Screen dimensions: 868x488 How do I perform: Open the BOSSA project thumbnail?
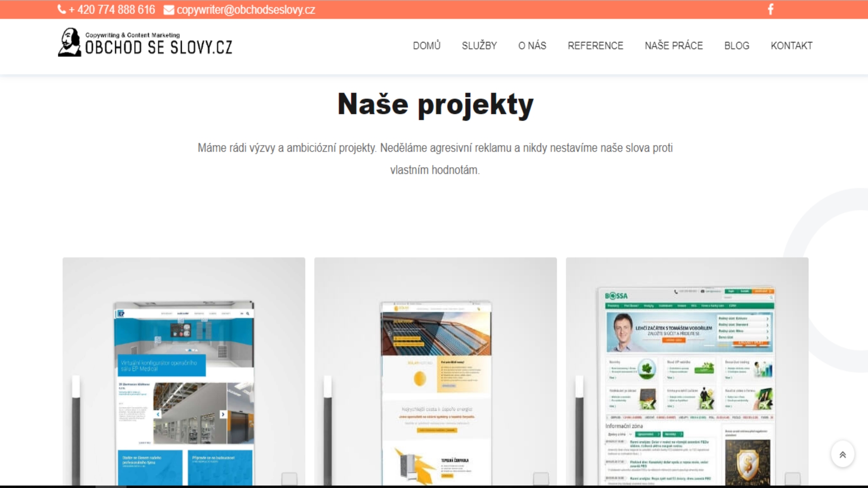tap(688, 384)
